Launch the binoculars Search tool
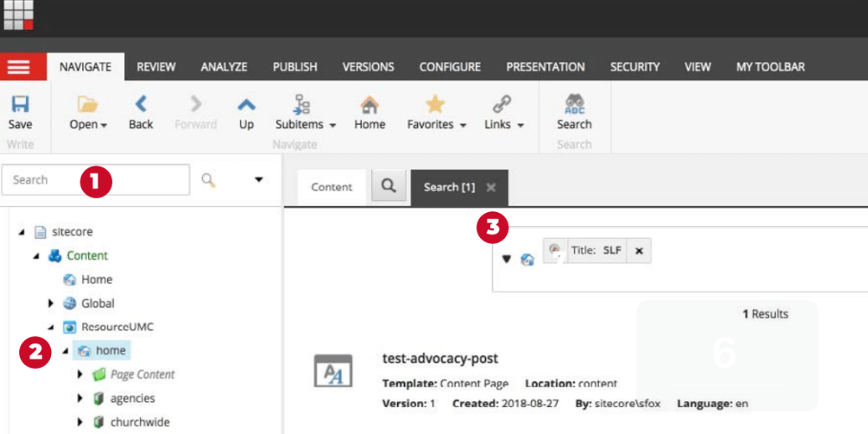The width and height of the screenshot is (868, 434). tap(574, 104)
